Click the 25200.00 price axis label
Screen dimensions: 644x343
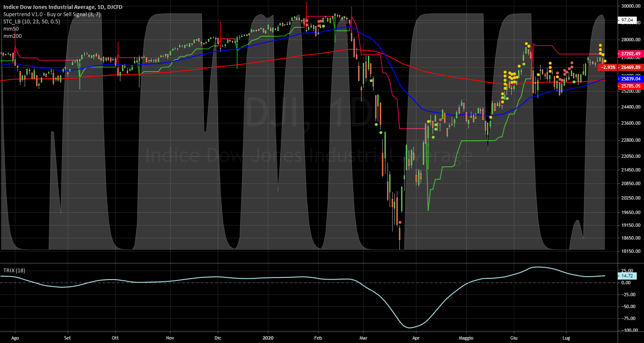[x=630, y=91]
